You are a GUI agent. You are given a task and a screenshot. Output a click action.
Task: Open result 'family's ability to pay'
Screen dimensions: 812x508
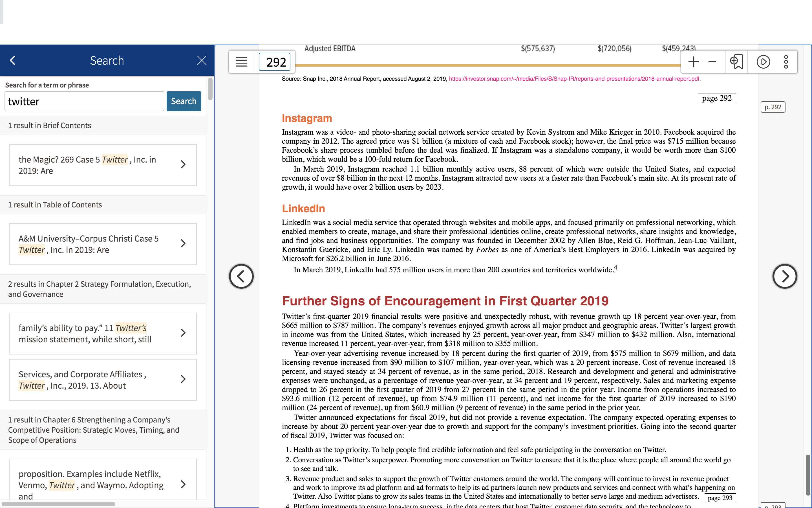pos(103,333)
